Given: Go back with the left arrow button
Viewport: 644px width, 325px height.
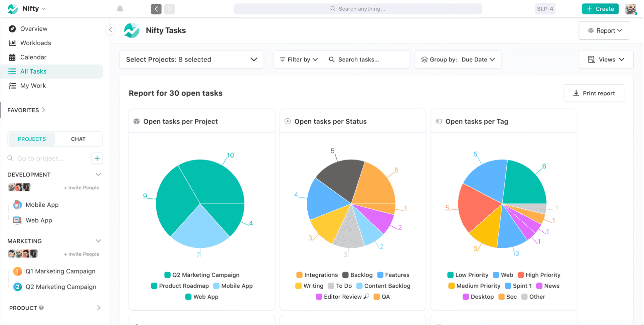Looking at the screenshot, I should pyautogui.click(x=156, y=9).
